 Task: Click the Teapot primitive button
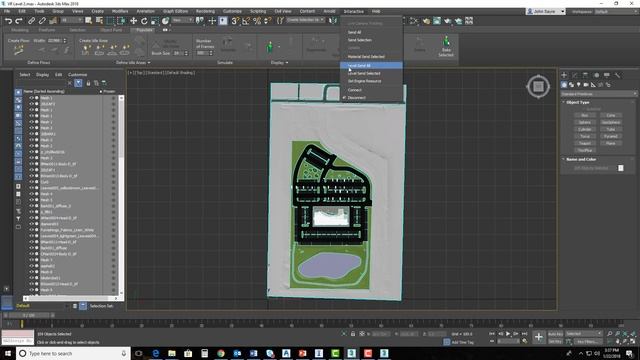click(584, 143)
